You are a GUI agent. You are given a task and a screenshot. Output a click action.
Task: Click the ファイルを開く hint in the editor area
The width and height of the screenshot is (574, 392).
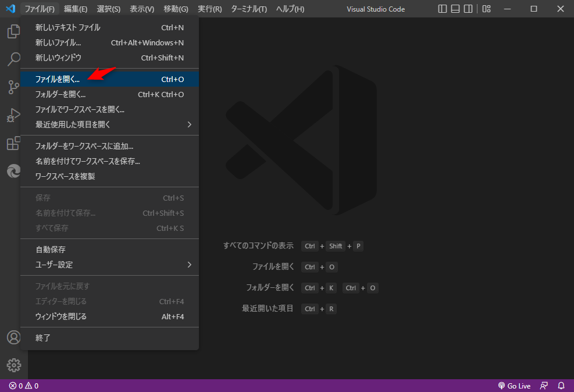click(x=273, y=266)
